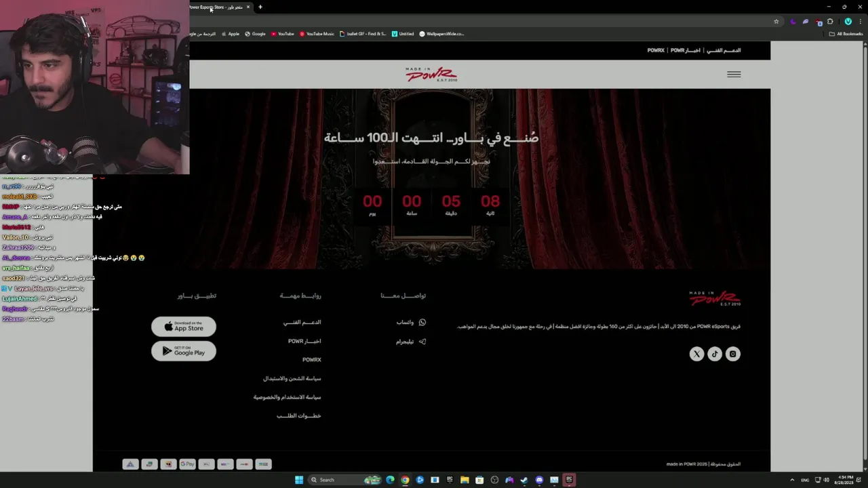Image resolution: width=868 pixels, height=488 pixels.
Task: Click chat username Vallon_10
Action: click(16, 238)
